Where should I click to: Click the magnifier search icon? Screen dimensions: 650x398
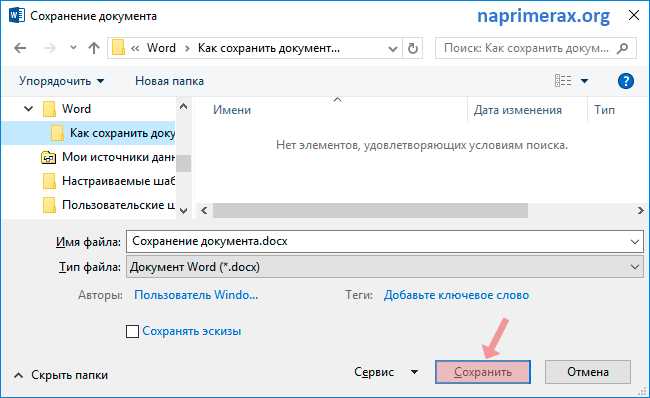pyautogui.click(x=623, y=48)
